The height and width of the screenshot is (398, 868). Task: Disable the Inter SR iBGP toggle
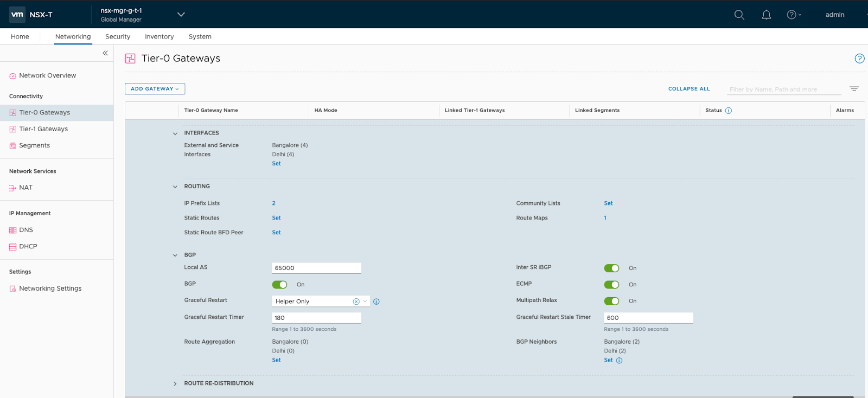tap(611, 268)
